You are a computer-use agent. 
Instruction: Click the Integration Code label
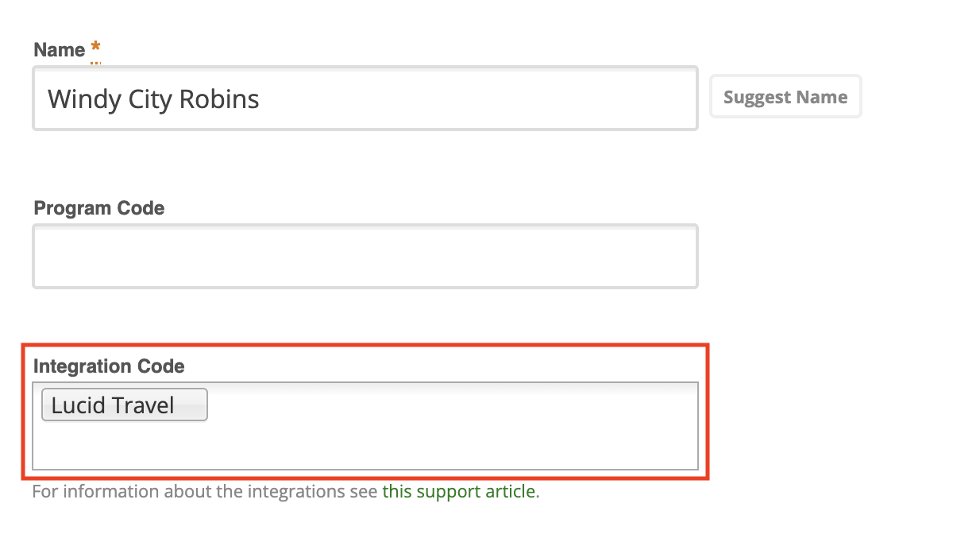point(109,366)
